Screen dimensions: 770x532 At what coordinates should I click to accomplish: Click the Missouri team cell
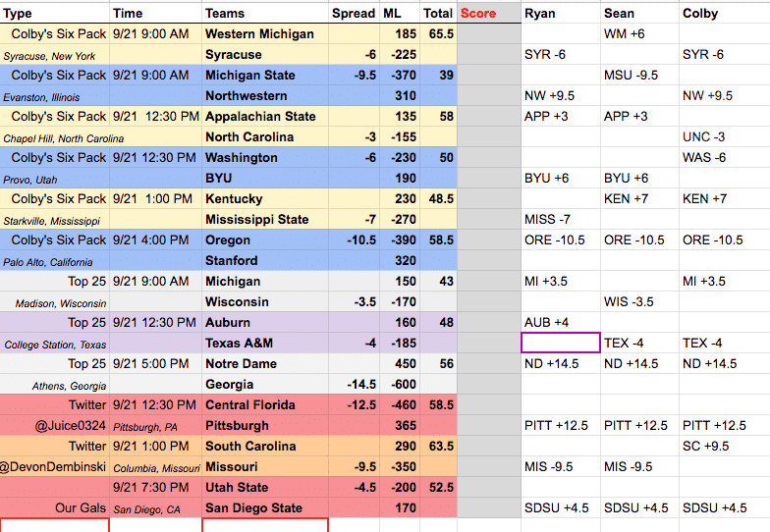(x=265, y=467)
